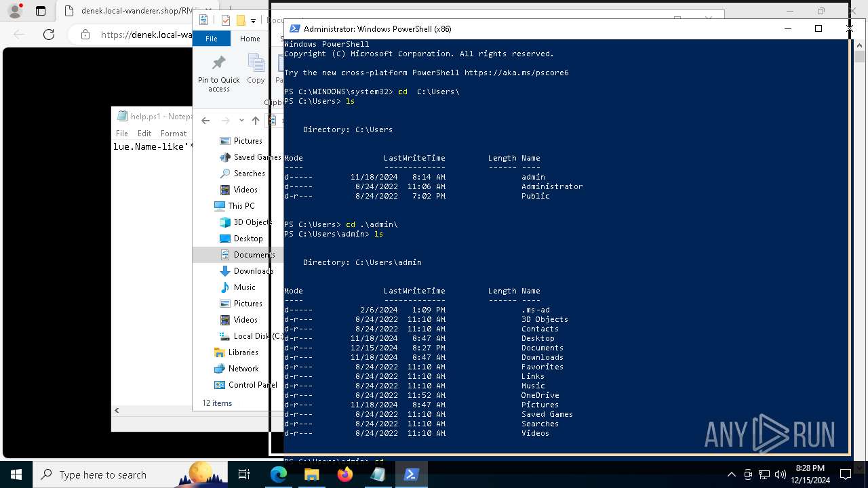View site info lock icon in Edge
This screenshot has height=488, width=868.
(85, 35)
